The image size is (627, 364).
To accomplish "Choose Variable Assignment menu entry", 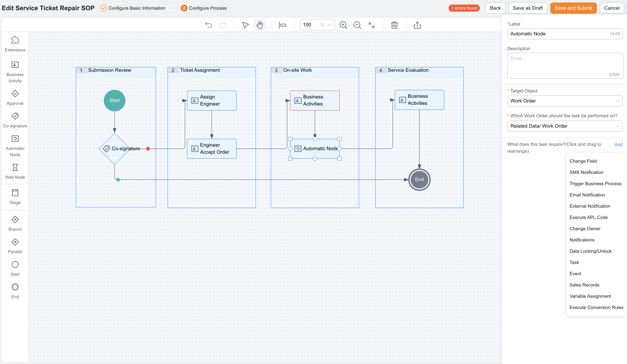I will (x=590, y=296).
